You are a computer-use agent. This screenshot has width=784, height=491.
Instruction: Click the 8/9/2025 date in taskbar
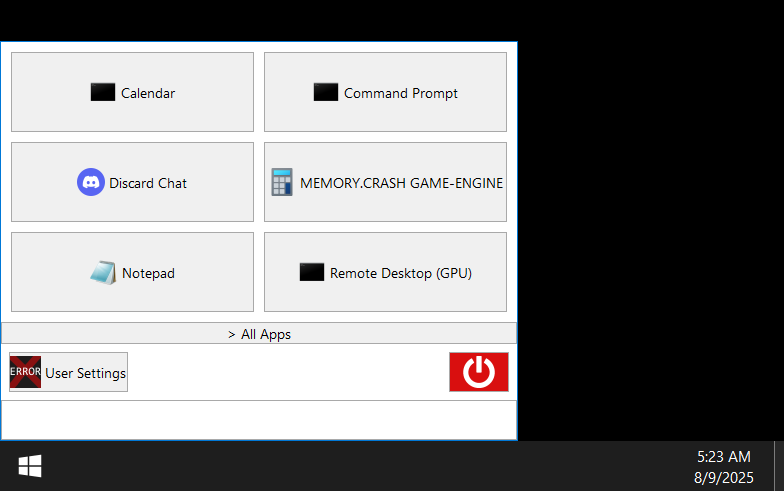pos(724,477)
